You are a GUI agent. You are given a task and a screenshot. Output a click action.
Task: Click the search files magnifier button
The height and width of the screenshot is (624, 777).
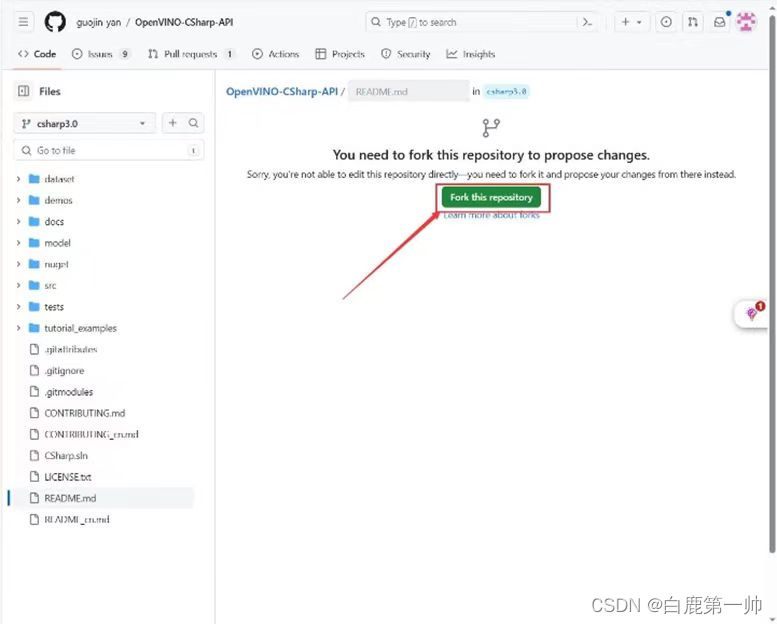point(194,123)
